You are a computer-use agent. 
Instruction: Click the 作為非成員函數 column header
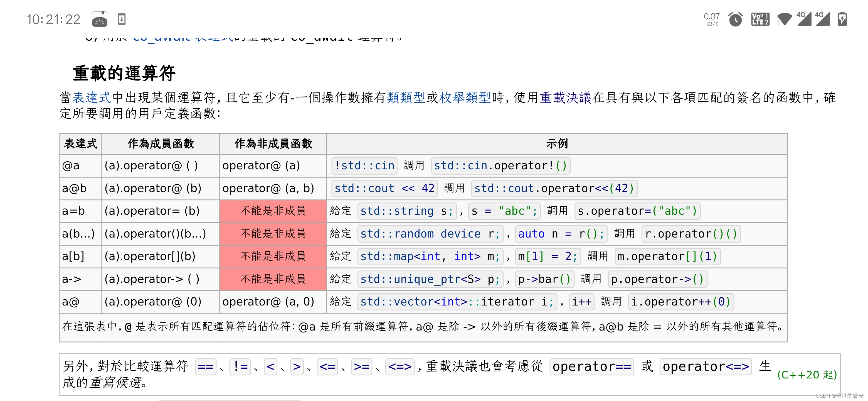(273, 144)
